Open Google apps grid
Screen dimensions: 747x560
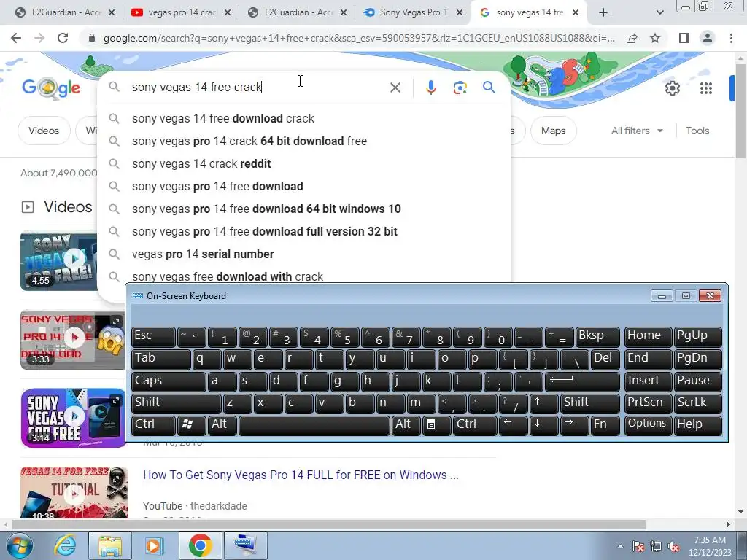click(706, 88)
